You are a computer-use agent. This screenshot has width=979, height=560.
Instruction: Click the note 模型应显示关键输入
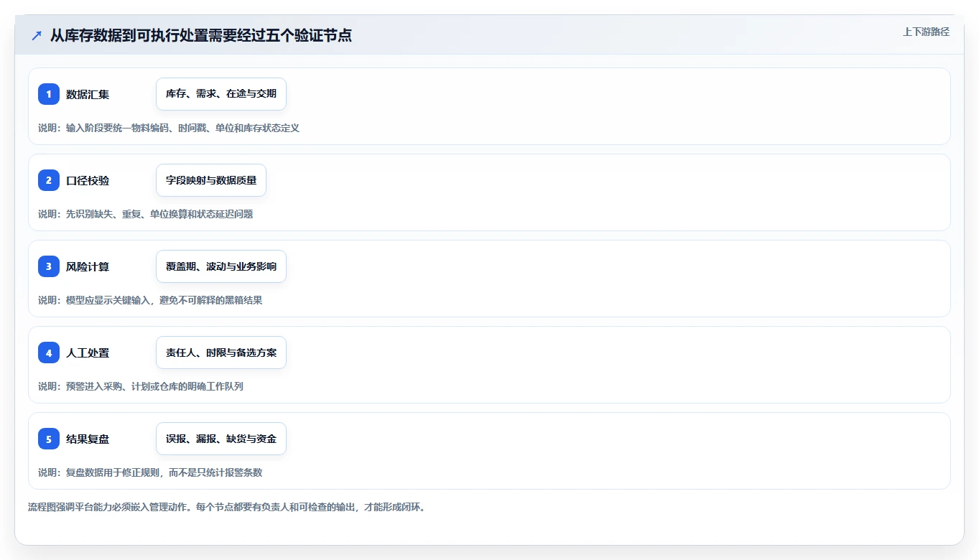click(150, 300)
